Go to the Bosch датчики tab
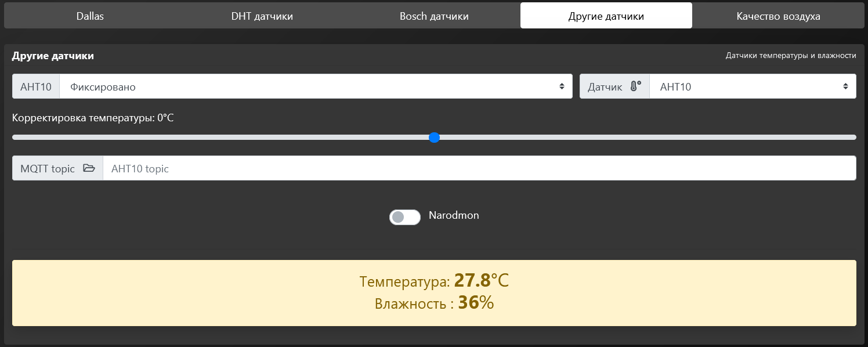 click(434, 16)
